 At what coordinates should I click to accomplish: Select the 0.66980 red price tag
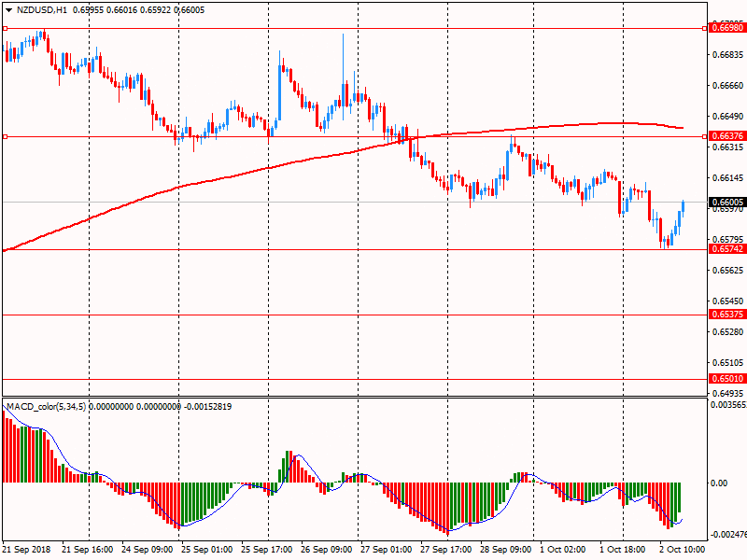point(727,29)
